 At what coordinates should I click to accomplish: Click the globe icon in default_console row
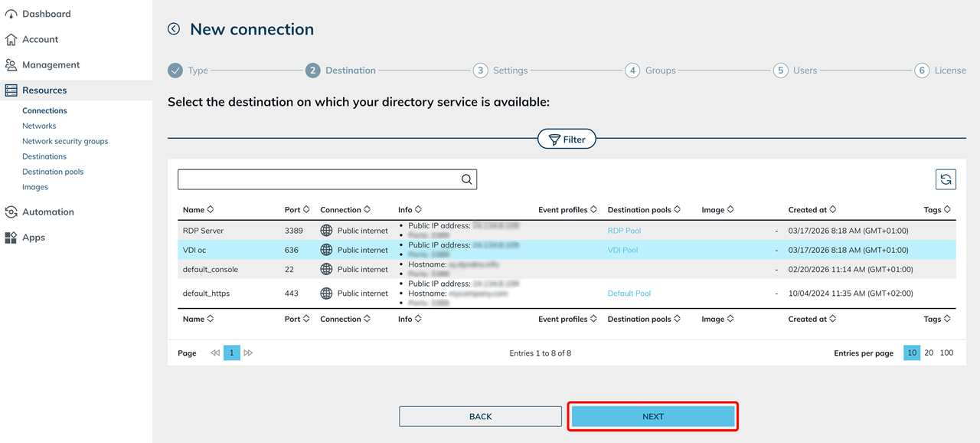[x=326, y=269]
